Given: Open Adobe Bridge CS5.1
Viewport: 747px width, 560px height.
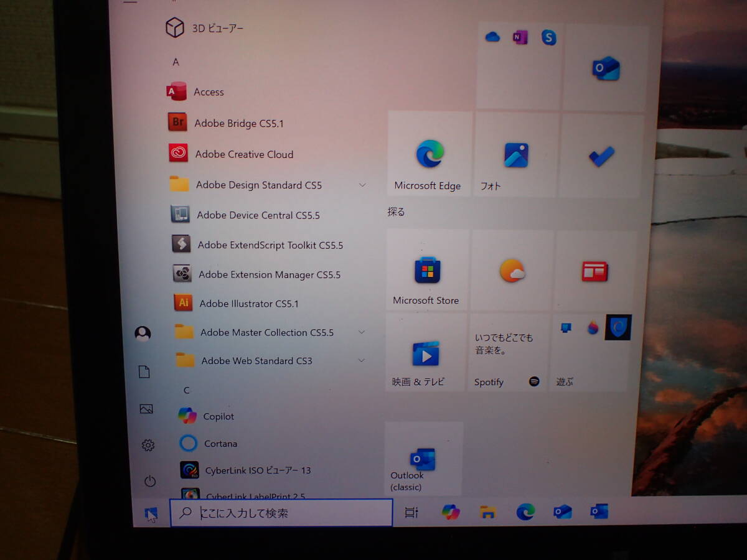Looking at the screenshot, I should coord(225,123).
